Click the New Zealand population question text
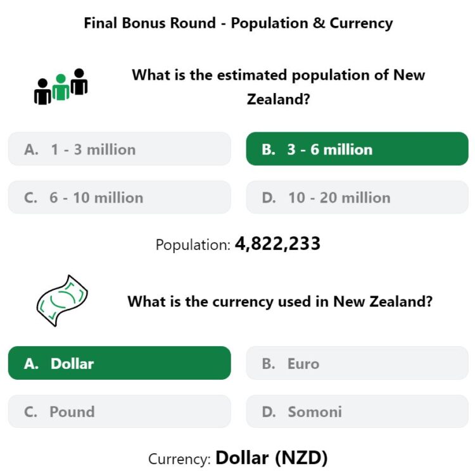Viewport: 475px width, 476px height. pos(278,87)
